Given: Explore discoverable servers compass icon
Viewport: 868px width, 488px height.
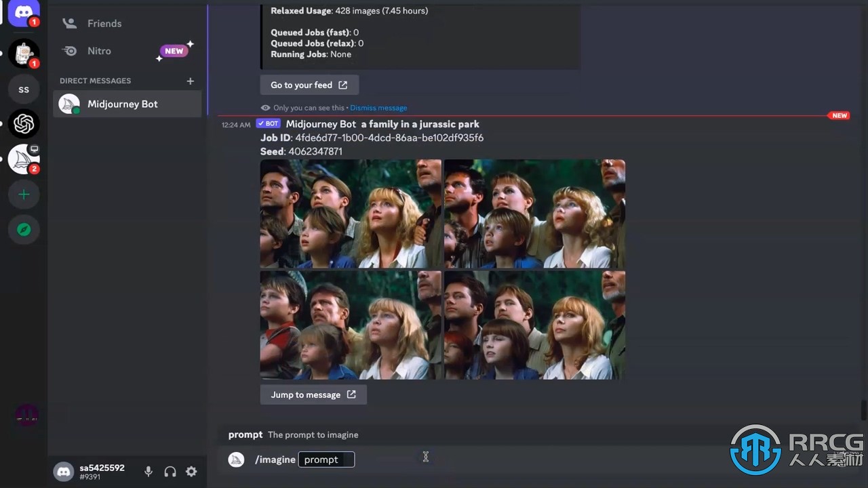Looking at the screenshot, I should tap(24, 230).
